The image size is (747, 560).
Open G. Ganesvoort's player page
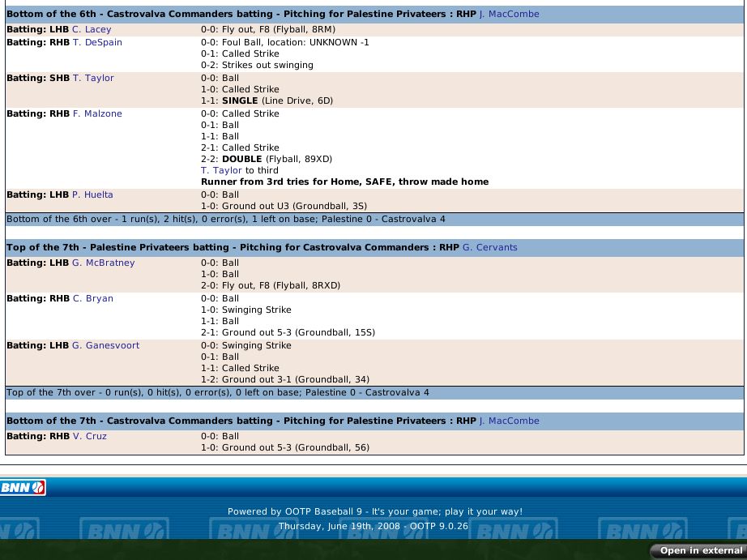[x=105, y=345]
